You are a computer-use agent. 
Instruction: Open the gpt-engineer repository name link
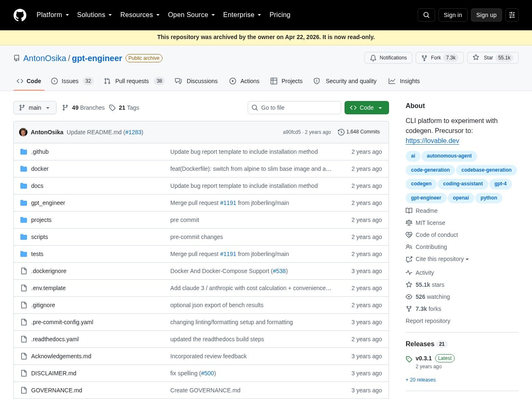pyautogui.click(x=97, y=58)
